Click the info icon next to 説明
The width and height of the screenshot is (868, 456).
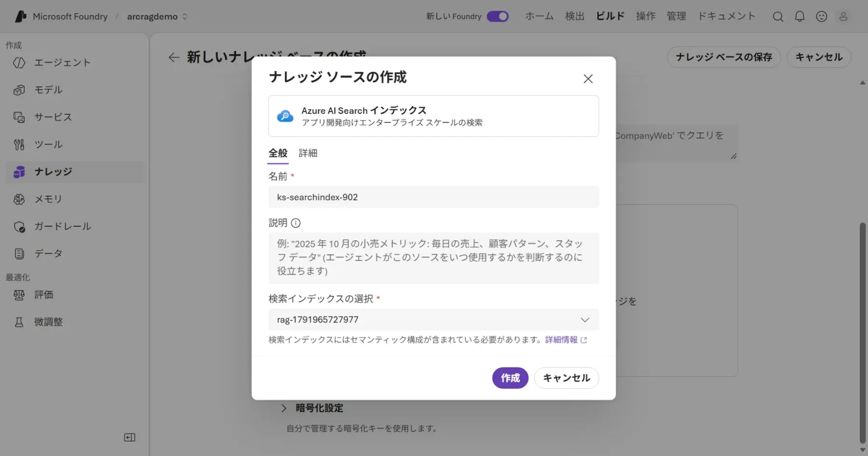pyautogui.click(x=296, y=223)
